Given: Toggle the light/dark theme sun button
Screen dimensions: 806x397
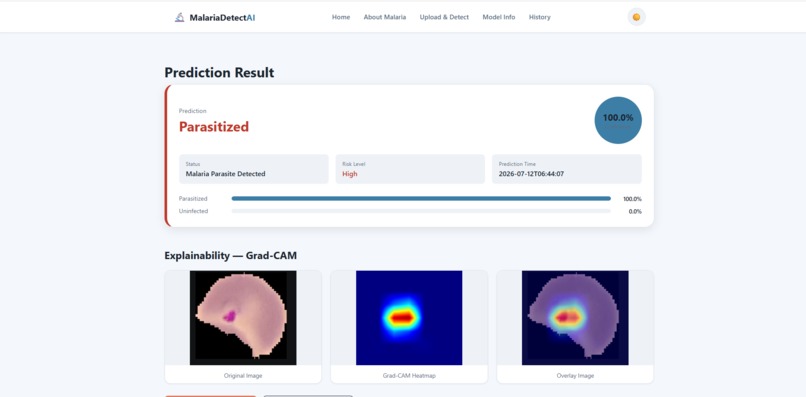Looking at the screenshot, I should pos(636,17).
